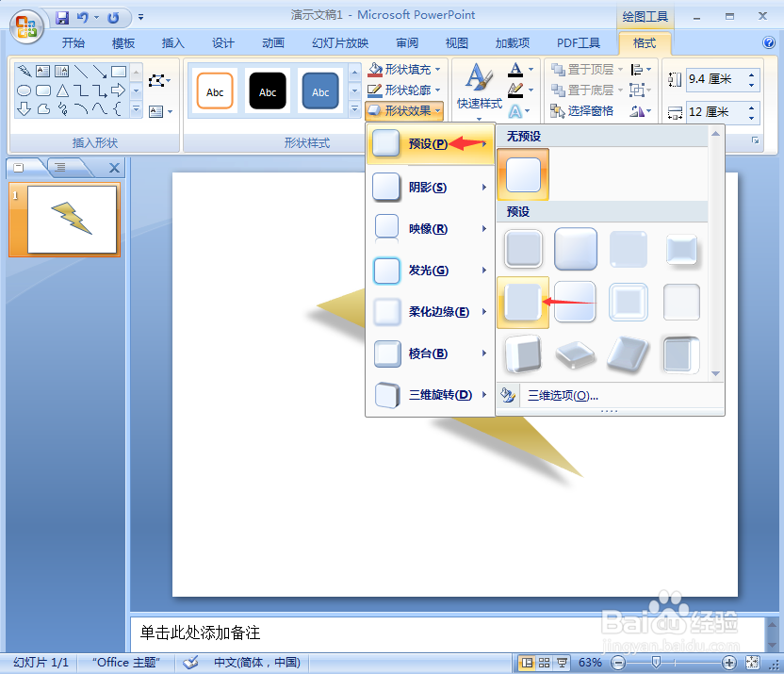Close the slides pane with the X
784x674 pixels.
115,168
